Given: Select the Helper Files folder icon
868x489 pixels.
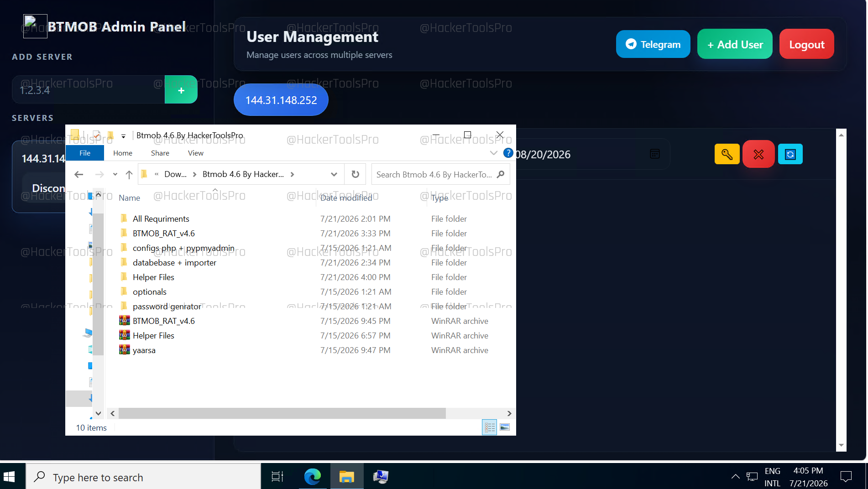Looking at the screenshot, I should (x=124, y=277).
